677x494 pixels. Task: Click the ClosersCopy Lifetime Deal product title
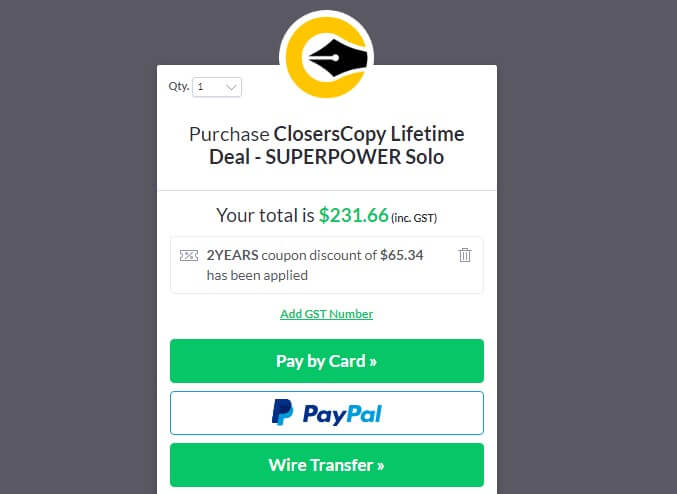[x=326, y=146]
